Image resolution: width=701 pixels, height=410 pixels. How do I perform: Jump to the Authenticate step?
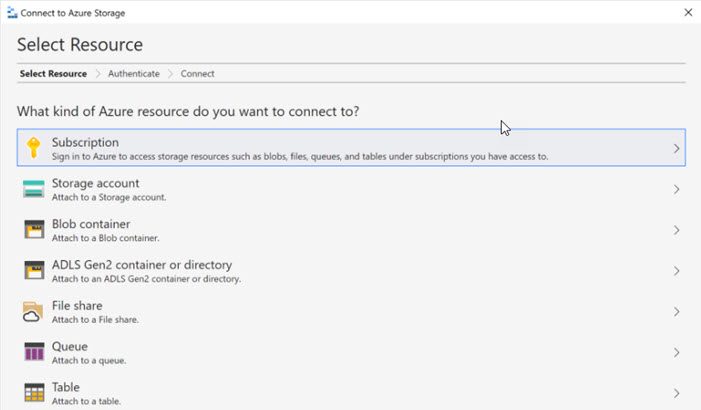[x=133, y=73]
